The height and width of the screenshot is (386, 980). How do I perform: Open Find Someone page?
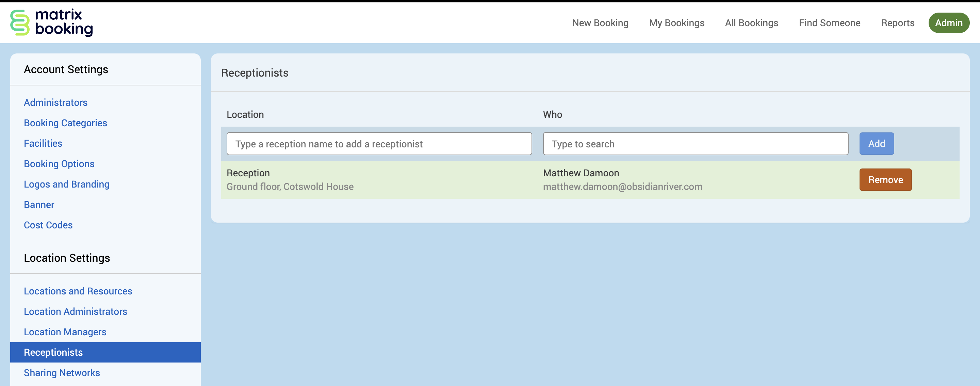829,23
